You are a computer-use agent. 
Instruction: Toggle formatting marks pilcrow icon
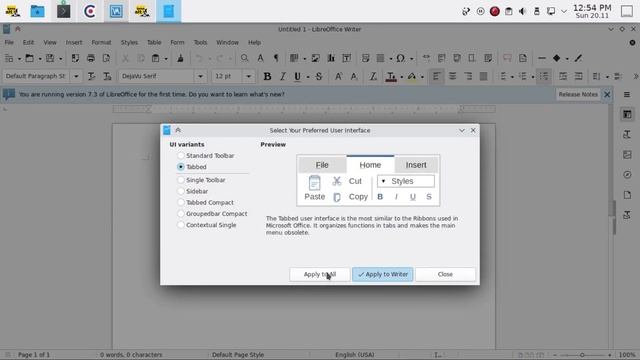276,58
